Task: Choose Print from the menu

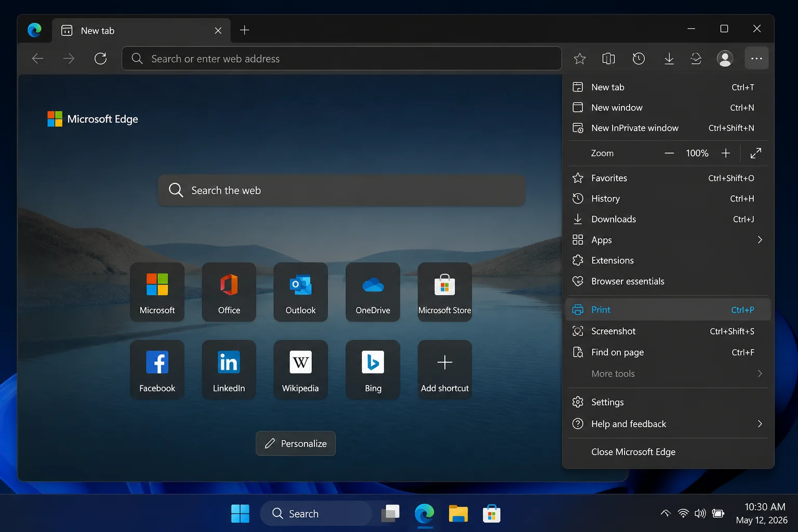Action: pos(668,310)
